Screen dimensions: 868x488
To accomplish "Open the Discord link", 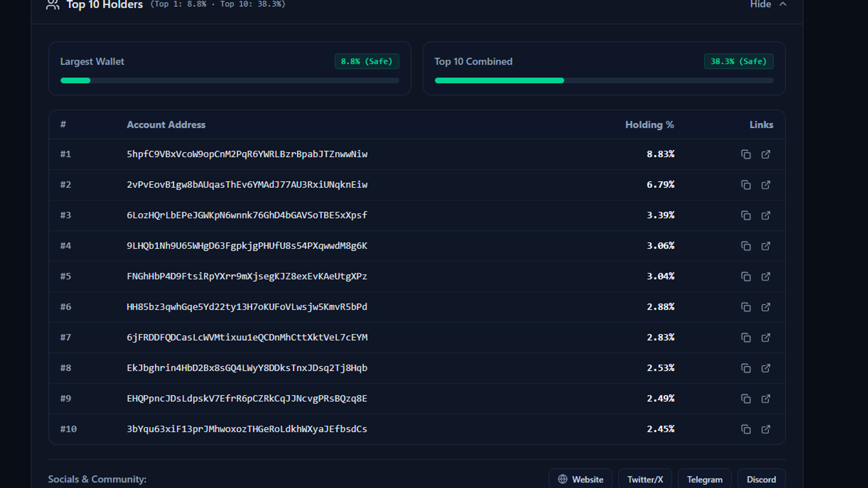I will click(761, 479).
